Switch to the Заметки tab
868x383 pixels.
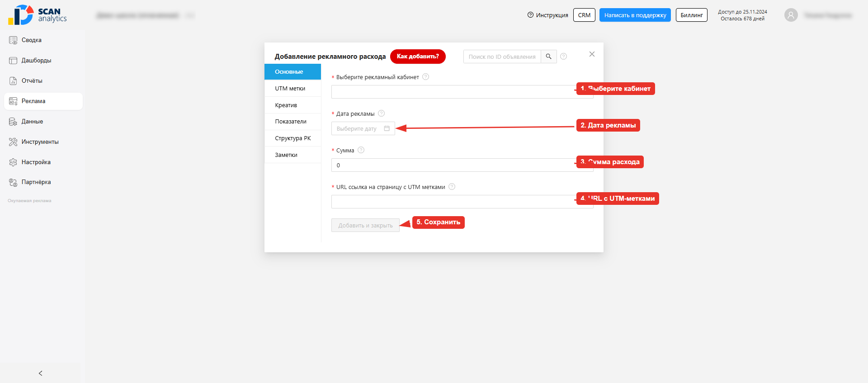[292, 155]
